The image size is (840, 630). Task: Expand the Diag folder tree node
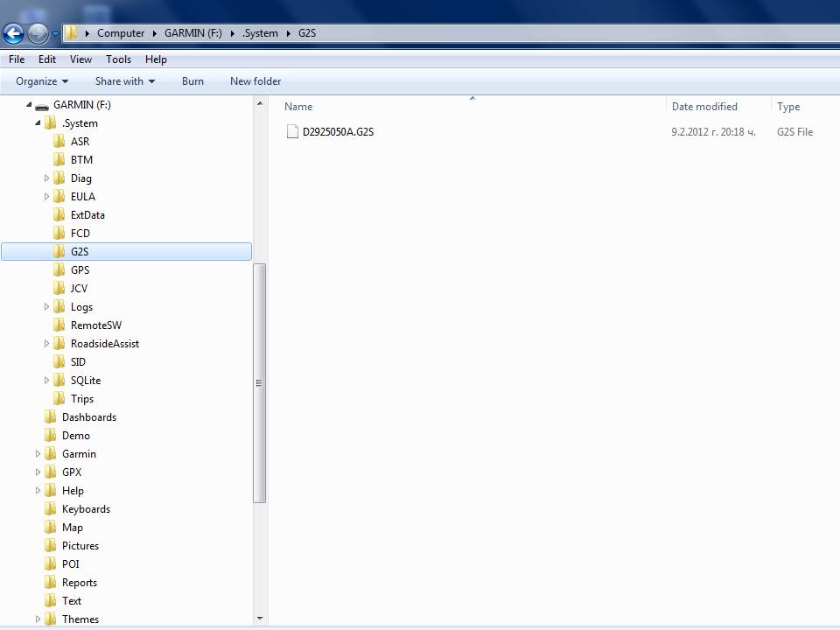pyautogui.click(x=47, y=178)
